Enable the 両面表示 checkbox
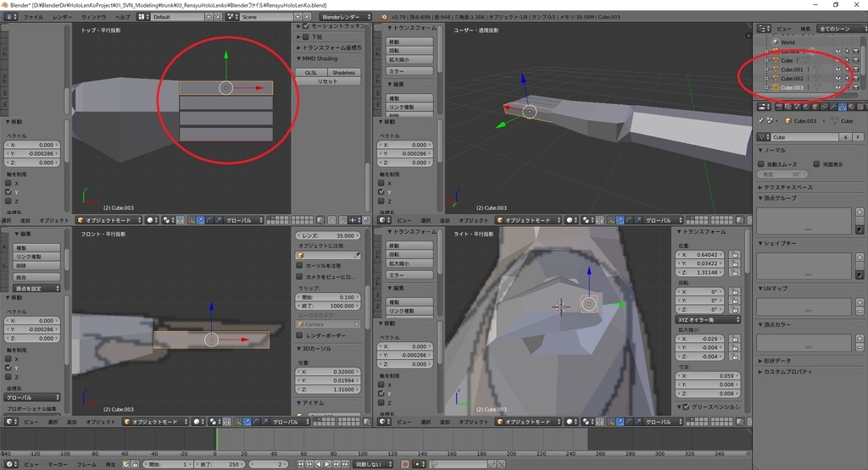 click(x=816, y=164)
